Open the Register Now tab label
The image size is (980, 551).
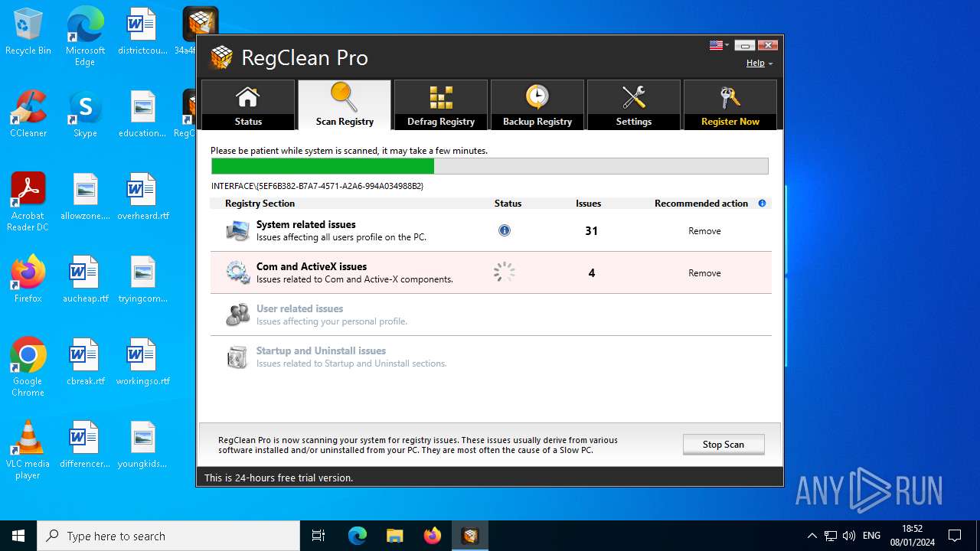click(730, 122)
